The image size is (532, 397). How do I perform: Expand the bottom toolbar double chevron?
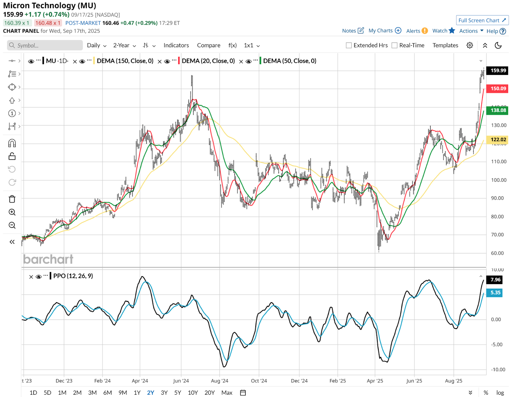[470, 393]
